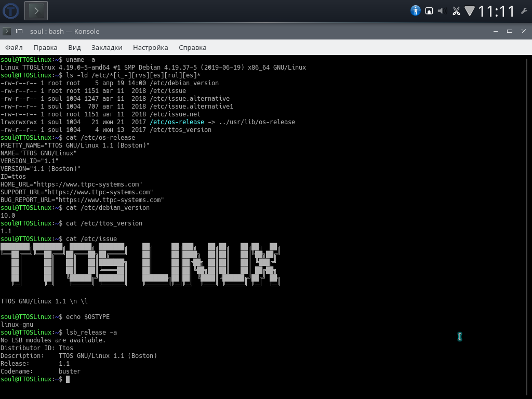Expand hidden tray icons with the triangle

click(470, 11)
